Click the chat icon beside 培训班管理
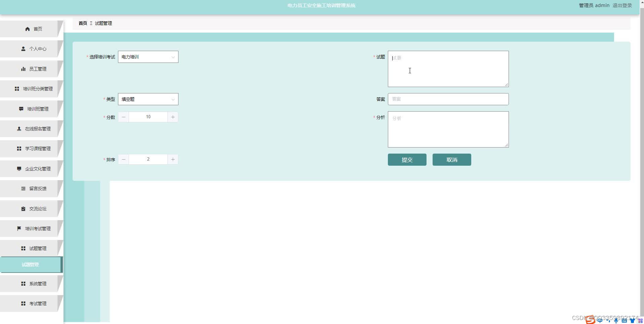644x324 pixels. point(21,109)
